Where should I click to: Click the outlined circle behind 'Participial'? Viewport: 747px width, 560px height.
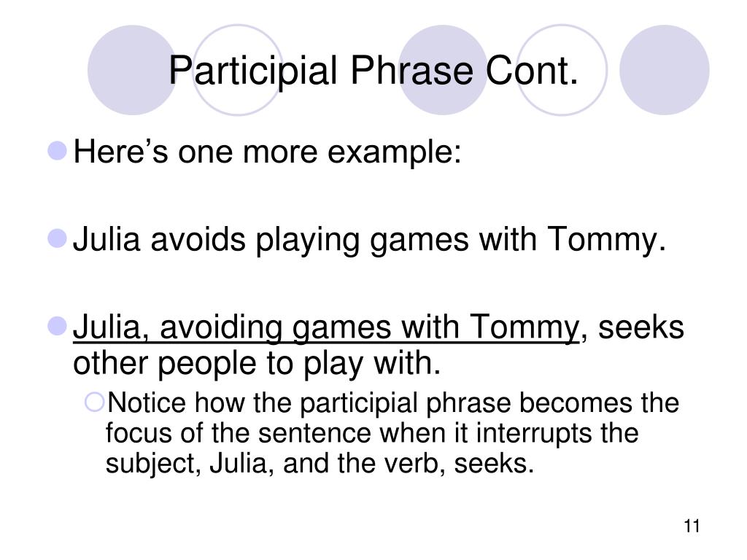click(238, 70)
